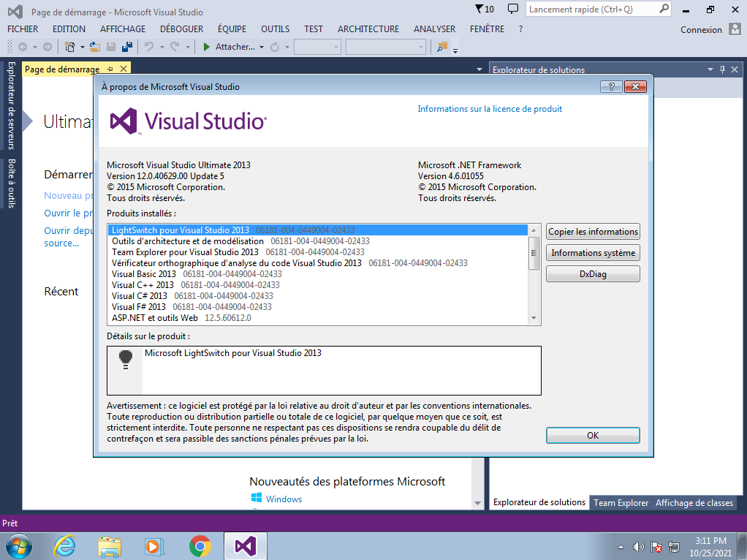Open the ARCHITECTURE menu
747x560 pixels.
tap(368, 29)
